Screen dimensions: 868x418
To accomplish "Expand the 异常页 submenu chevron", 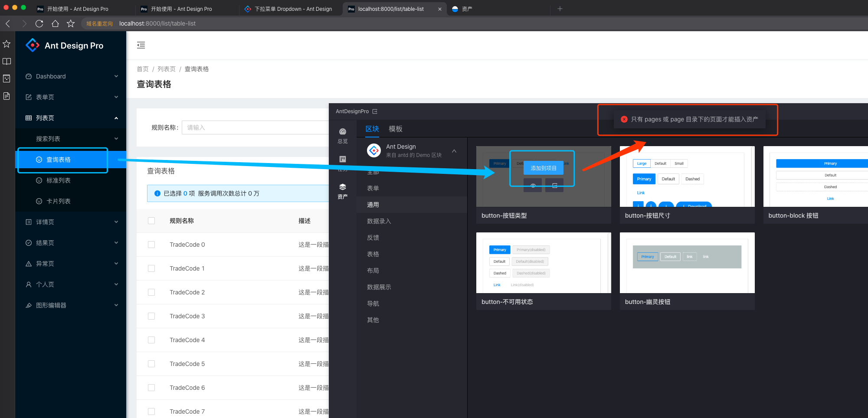I will click(x=116, y=264).
